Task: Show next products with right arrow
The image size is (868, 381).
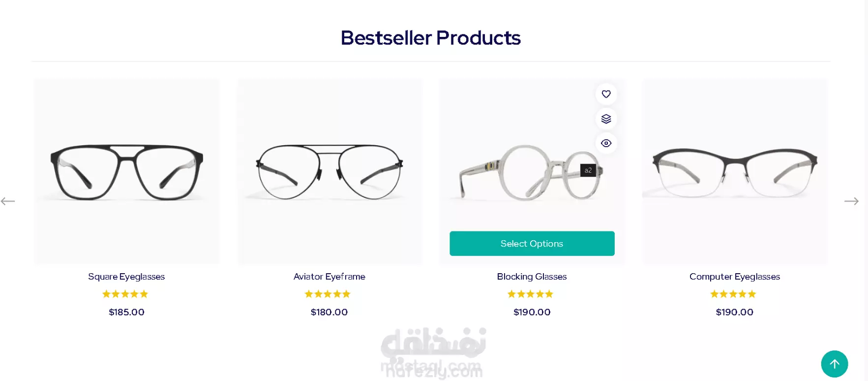Action: pos(851,201)
